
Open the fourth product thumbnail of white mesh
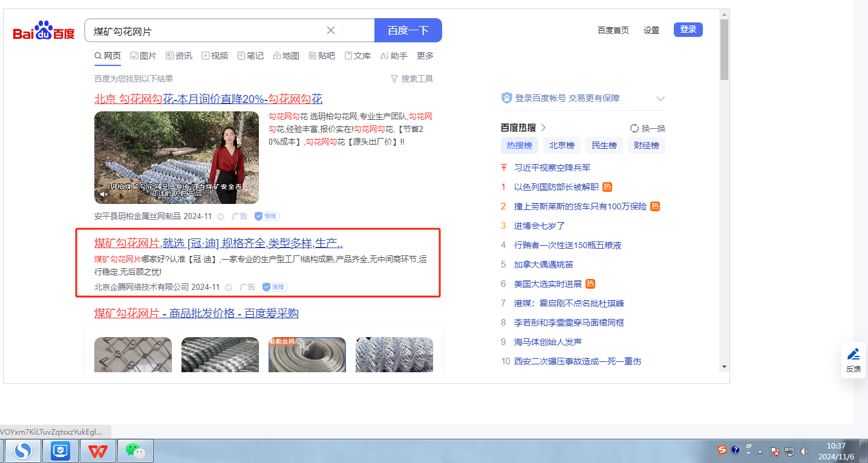pyautogui.click(x=394, y=354)
